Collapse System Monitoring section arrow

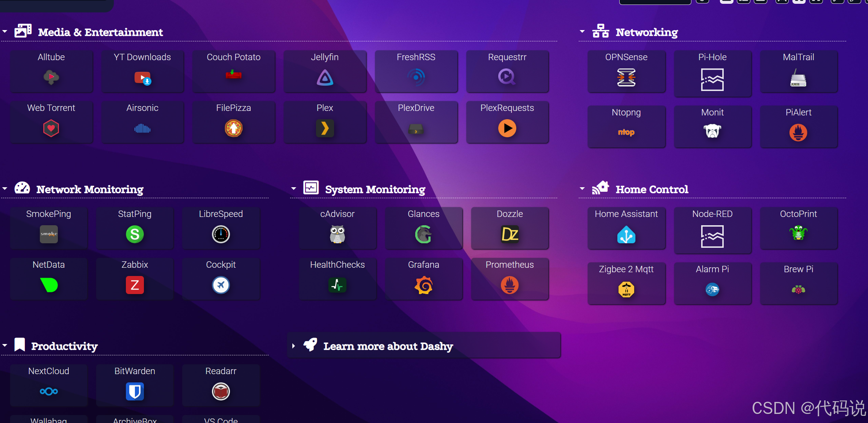(293, 188)
